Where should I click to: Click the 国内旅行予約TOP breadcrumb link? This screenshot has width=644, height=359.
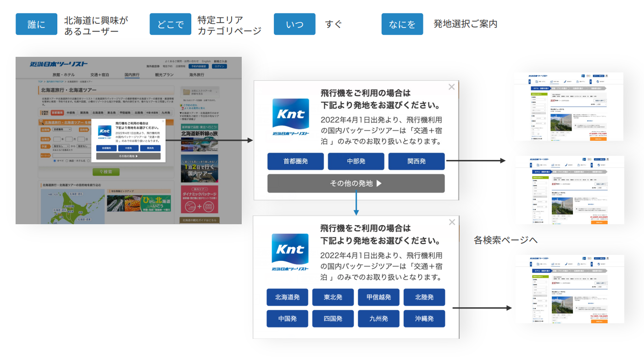[55, 81]
